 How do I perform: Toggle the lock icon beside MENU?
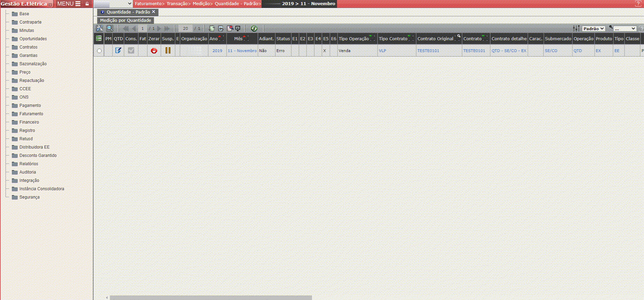87,4
